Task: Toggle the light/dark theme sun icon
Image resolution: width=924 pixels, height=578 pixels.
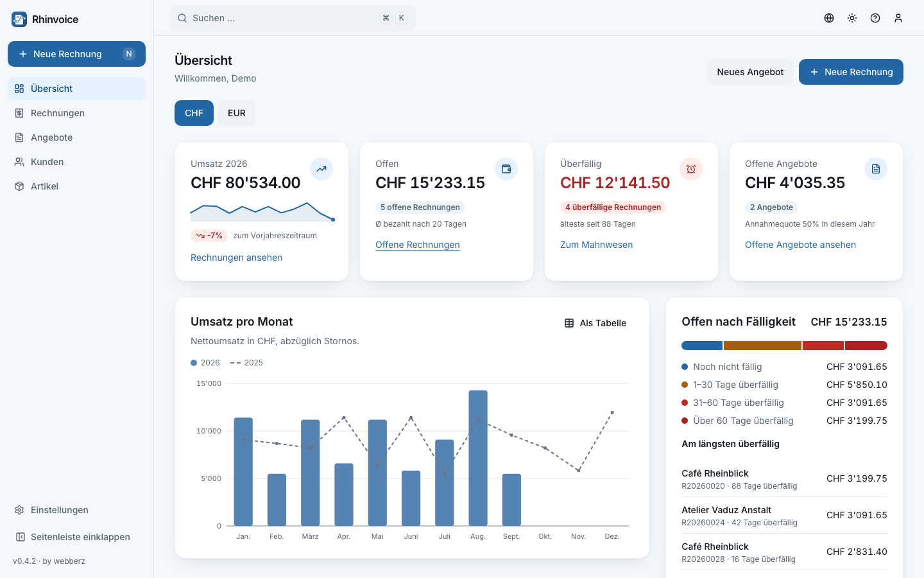Action: click(852, 18)
